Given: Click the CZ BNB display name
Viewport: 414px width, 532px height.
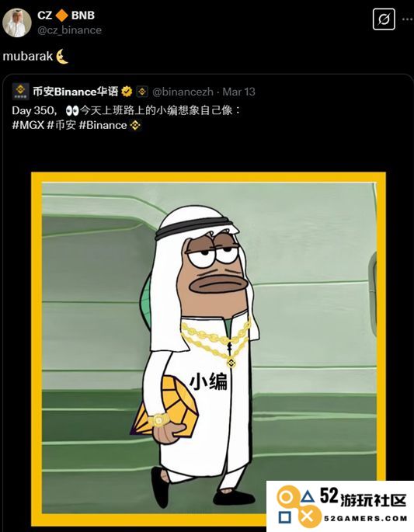Looking at the screenshot, I should (66, 16).
